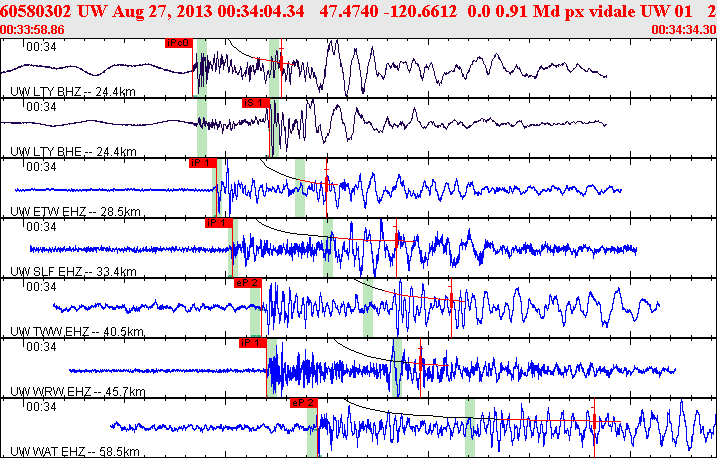Click the UW LTY BHE -- 24.4km label

click(73, 151)
